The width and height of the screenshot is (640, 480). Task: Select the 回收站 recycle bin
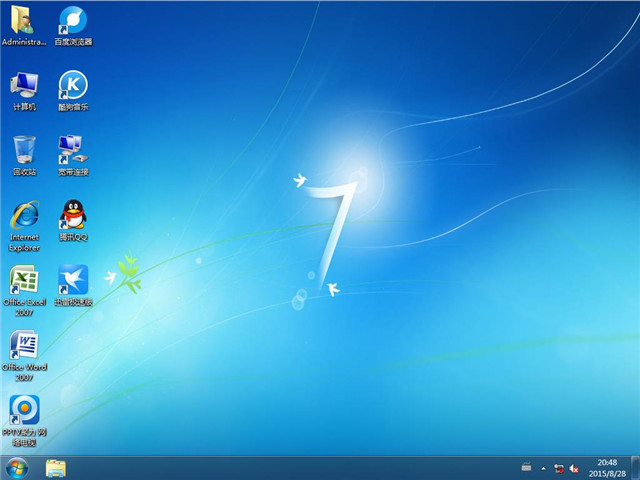pyautogui.click(x=24, y=156)
